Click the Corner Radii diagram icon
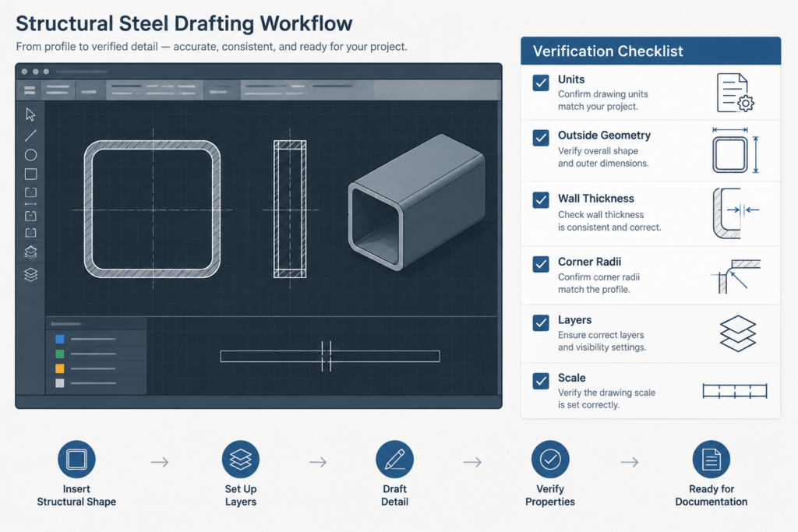 (736, 277)
